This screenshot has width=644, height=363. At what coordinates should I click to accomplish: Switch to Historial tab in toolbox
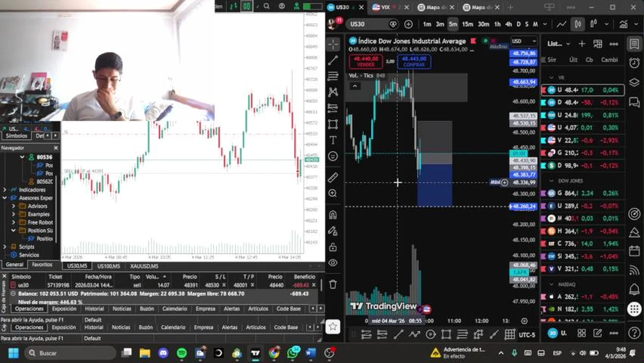click(94, 309)
